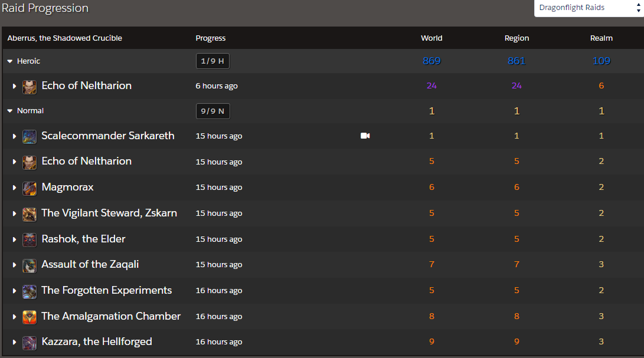
Task: Click The Forgotten Experiments boss icon
Action: (x=29, y=291)
